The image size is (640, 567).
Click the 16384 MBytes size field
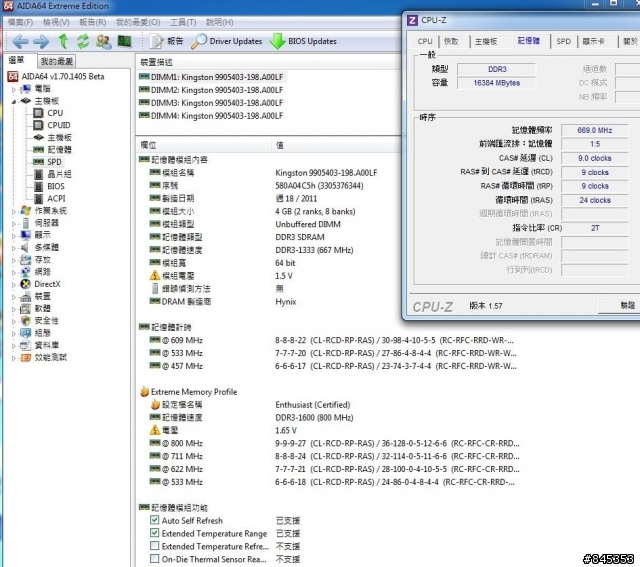pos(496,83)
